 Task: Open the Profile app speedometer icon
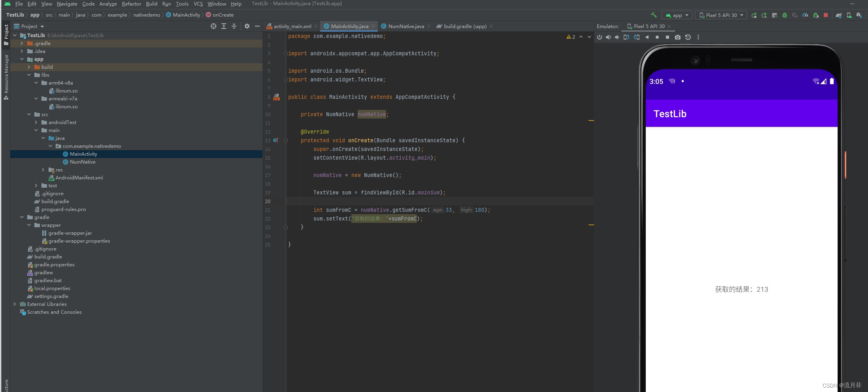point(805,15)
